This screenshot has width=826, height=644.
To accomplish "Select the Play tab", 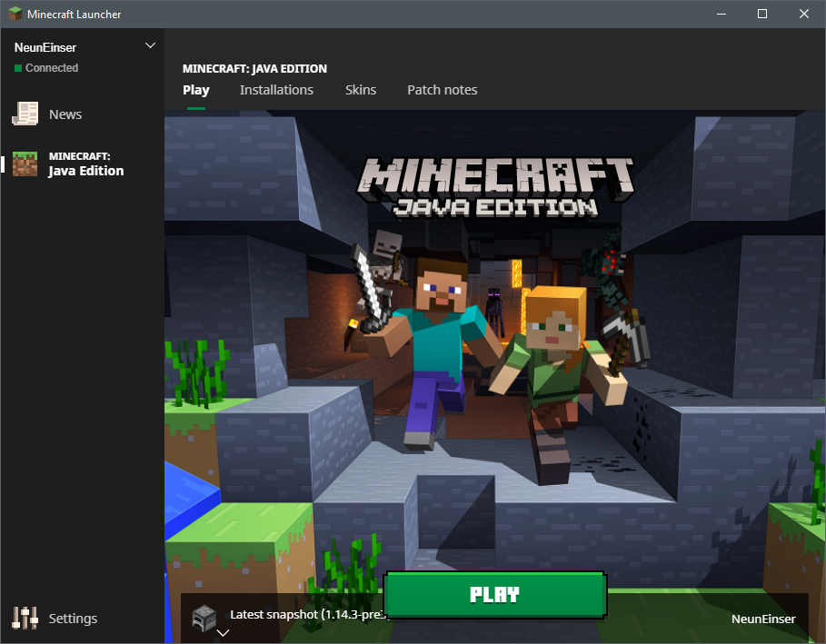I will (x=195, y=90).
